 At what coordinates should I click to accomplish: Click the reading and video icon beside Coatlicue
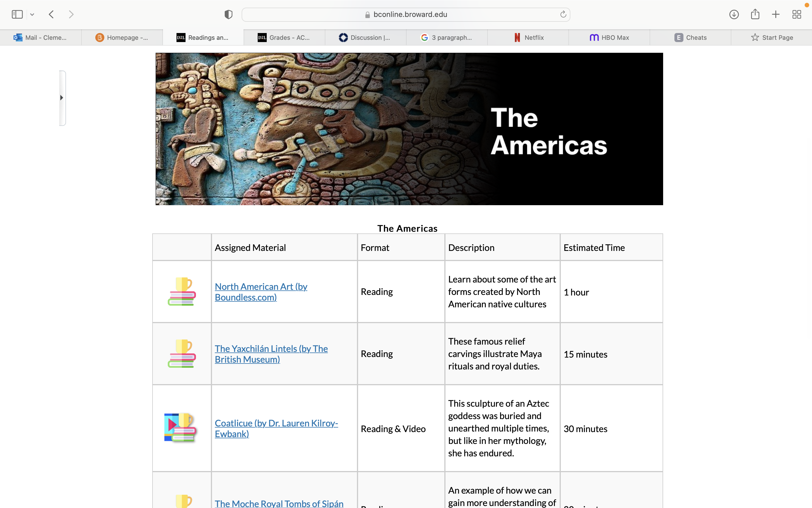180,428
